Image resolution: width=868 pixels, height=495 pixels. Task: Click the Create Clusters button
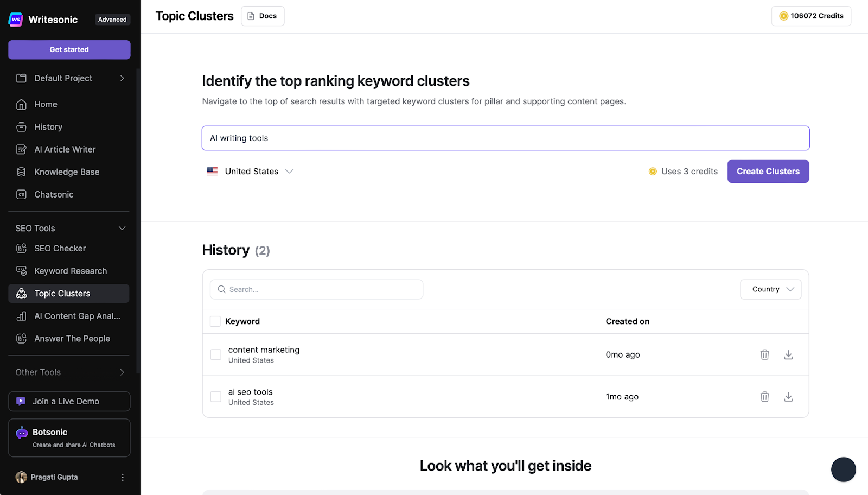click(768, 172)
